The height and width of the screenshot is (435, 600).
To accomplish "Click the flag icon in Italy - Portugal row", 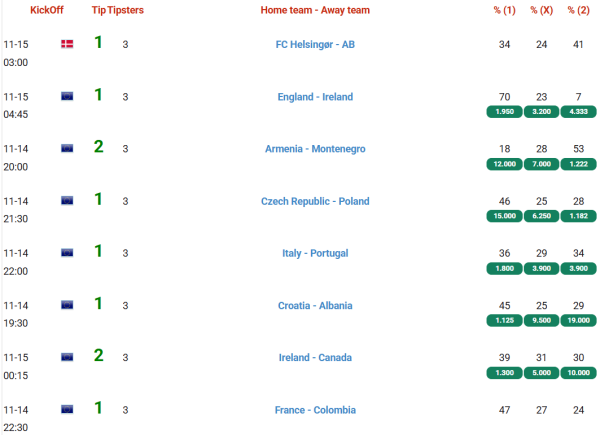I will (x=67, y=252).
